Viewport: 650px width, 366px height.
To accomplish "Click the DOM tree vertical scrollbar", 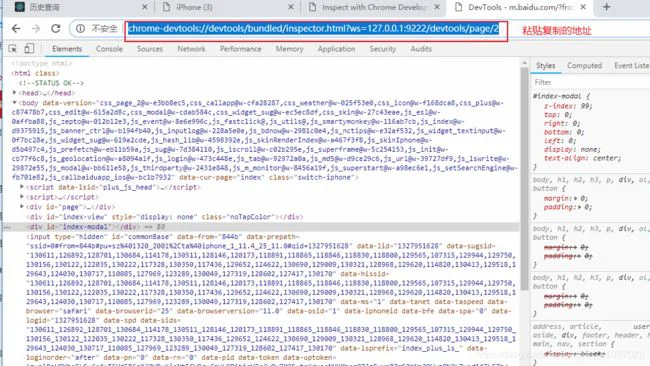I will point(524,178).
